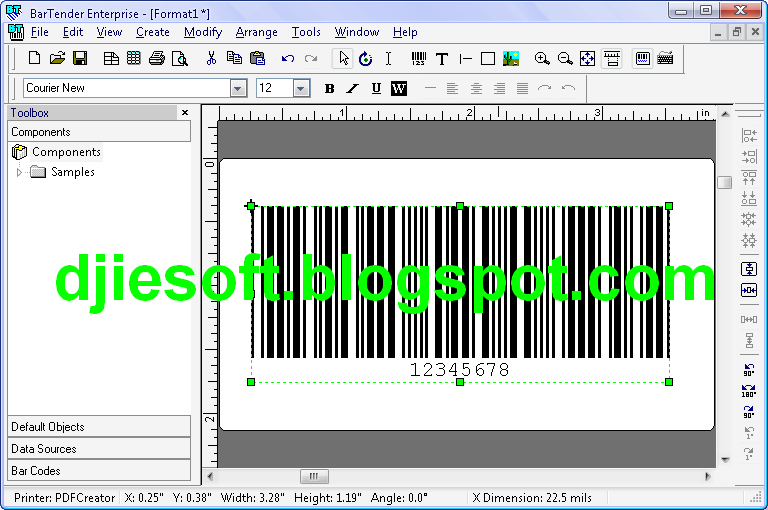Open the Arrange menu

pyautogui.click(x=257, y=32)
